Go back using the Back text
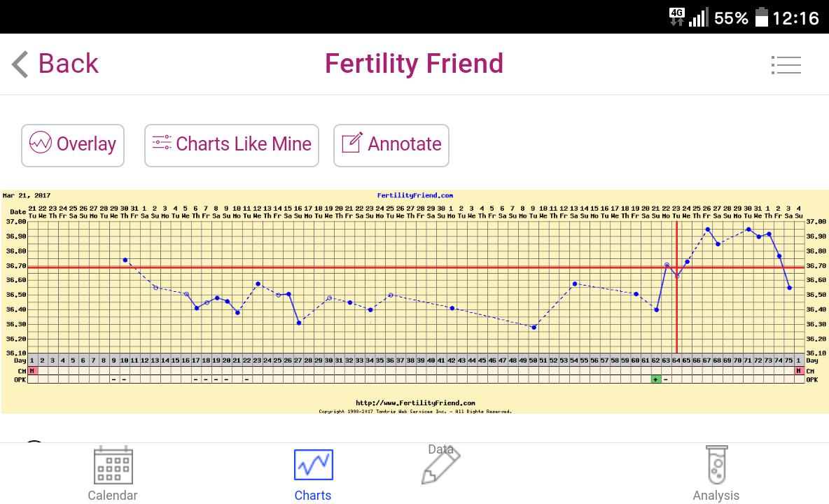Screen dimensions: 829x504 click(68, 64)
